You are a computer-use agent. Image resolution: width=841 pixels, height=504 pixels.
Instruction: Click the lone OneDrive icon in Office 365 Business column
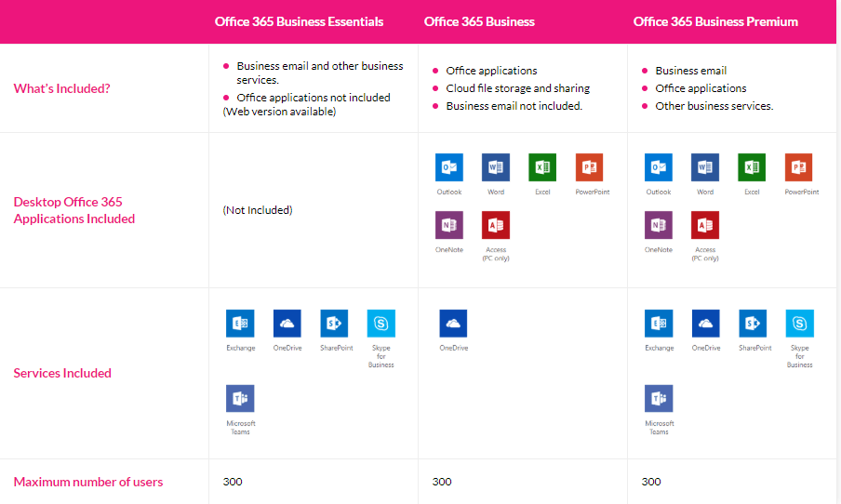click(453, 324)
